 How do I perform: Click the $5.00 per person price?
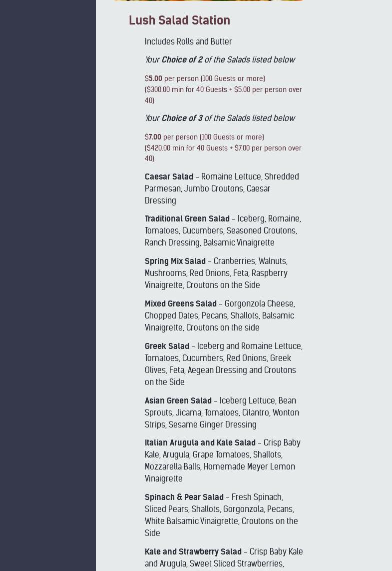click(x=155, y=79)
